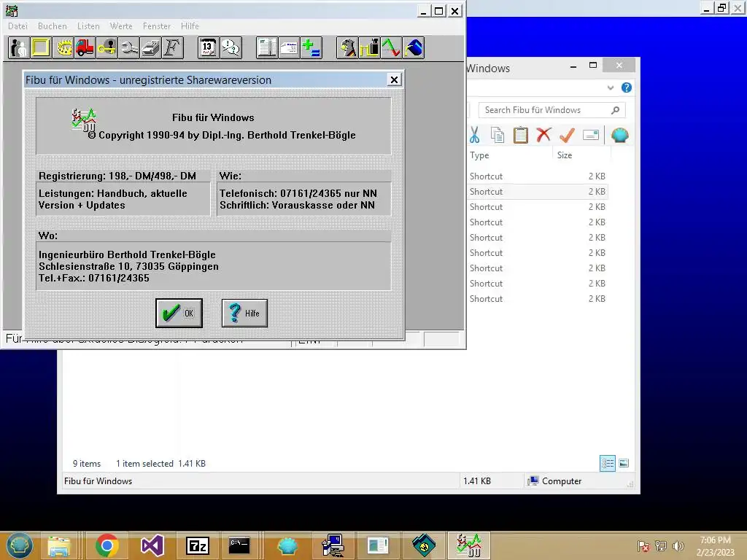Click the green plus equals toolbar icon
This screenshot has height=560, width=747.
[311, 47]
